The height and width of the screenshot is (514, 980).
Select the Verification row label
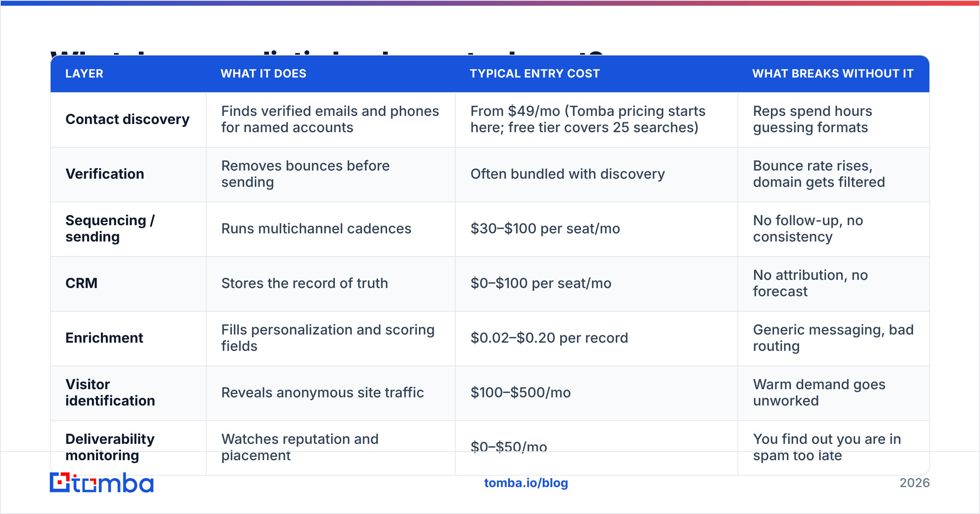point(105,174)
